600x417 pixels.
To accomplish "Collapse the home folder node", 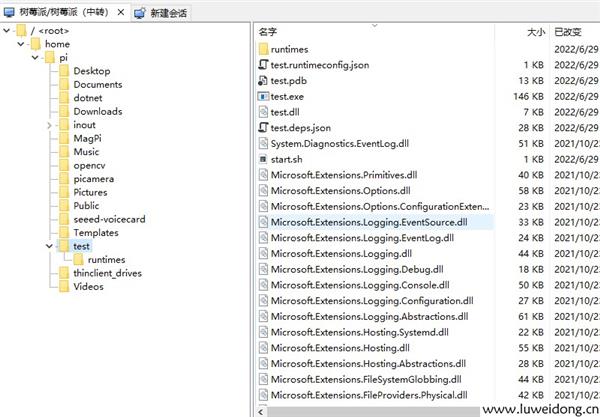I will click(x=21, y=44).
